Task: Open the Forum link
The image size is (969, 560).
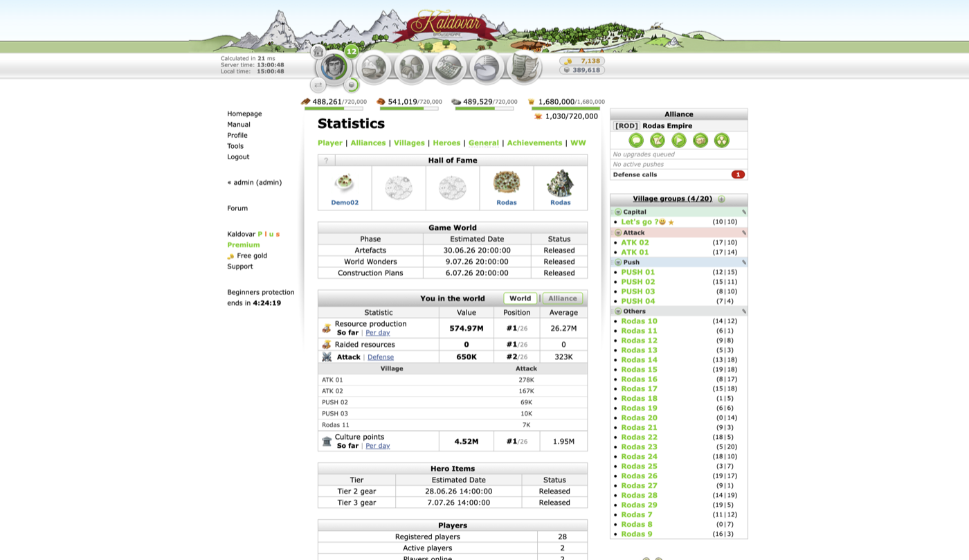Action: point(237,208)
